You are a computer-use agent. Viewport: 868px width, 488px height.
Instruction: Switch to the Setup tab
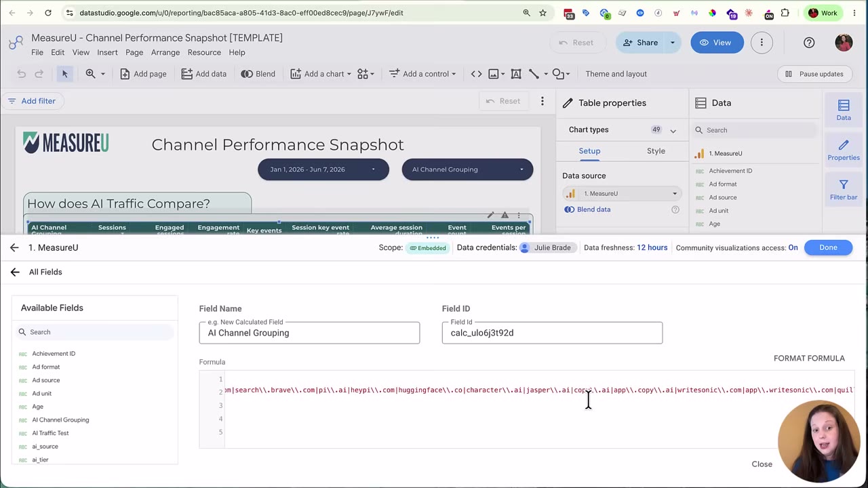(589, 151)
